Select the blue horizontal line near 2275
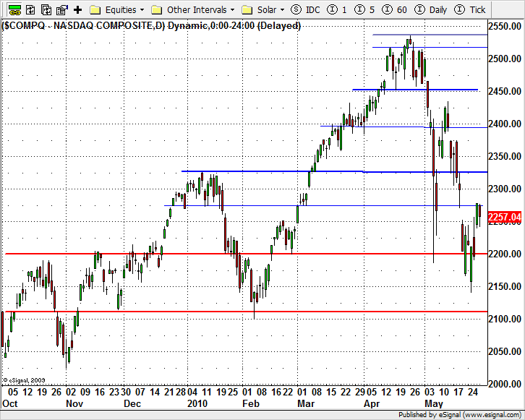 click(323, 205)
